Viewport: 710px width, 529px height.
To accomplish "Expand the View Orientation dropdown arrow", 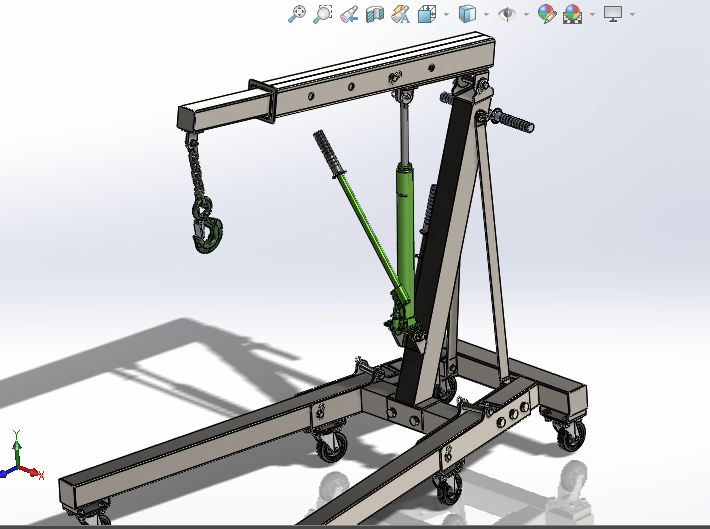I will click(446, 14).
